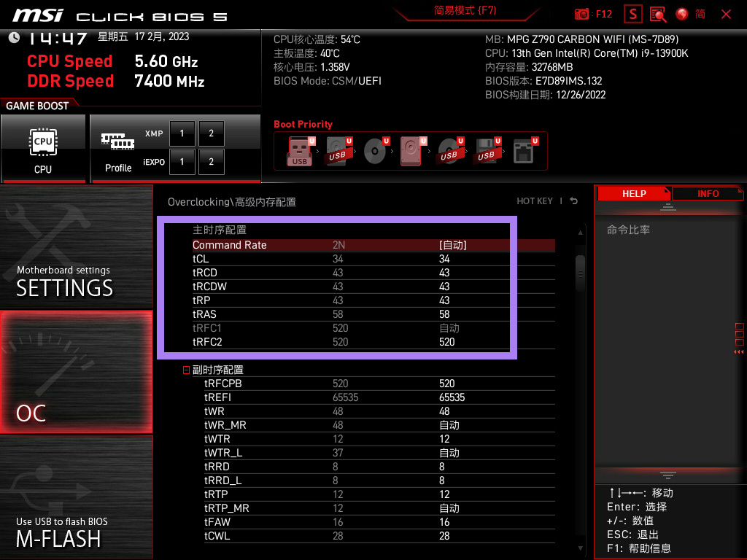Edit the tRRD value 8
Viewport: 747px width, 560px height.
441,467
